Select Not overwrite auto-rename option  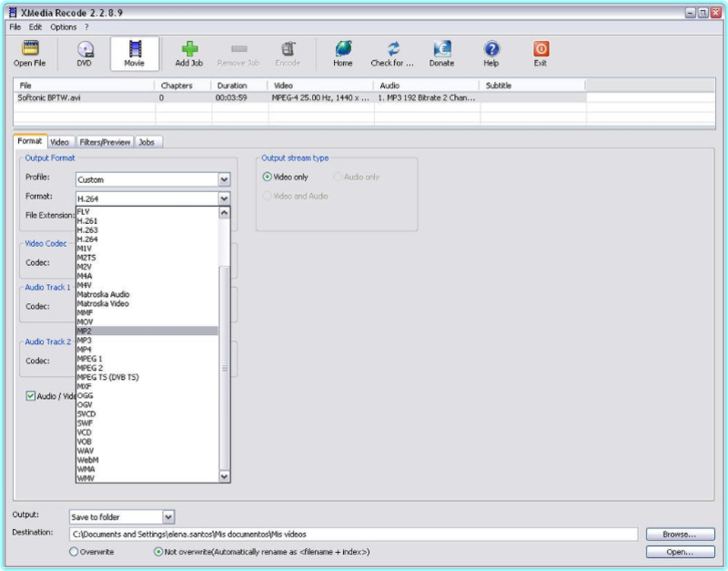pyautogui.click(x=158, y=552)
